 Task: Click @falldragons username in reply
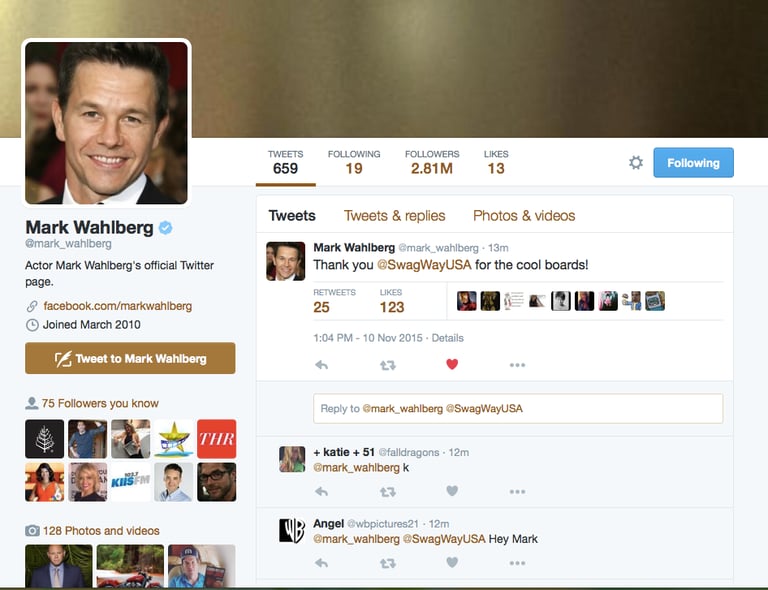click(409, 452)
